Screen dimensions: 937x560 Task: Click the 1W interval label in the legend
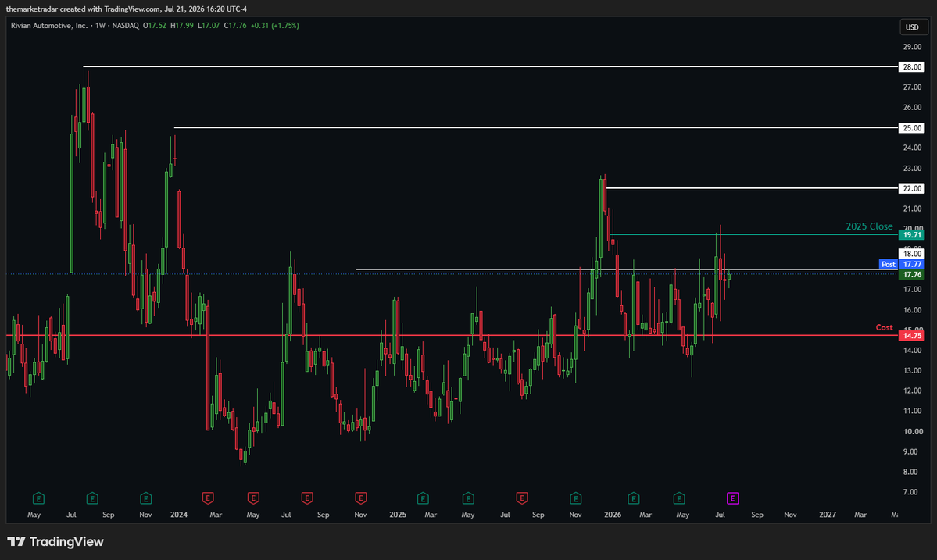coord(100,26)
